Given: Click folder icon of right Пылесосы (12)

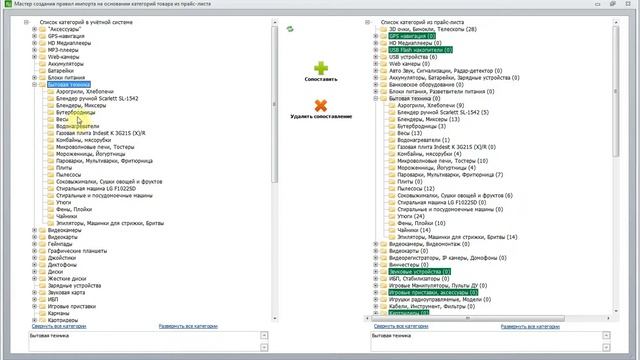Looking at the screenshot, I should 392,189.
